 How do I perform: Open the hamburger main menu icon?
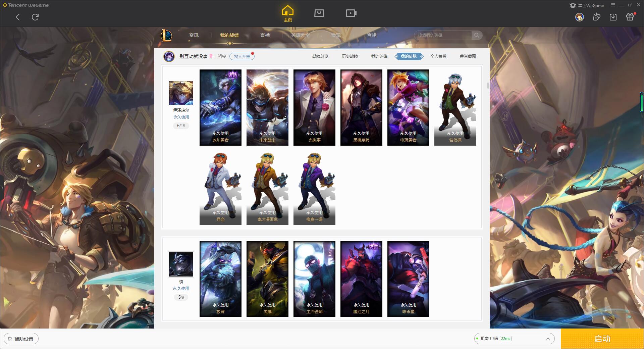tap(613, 5)
